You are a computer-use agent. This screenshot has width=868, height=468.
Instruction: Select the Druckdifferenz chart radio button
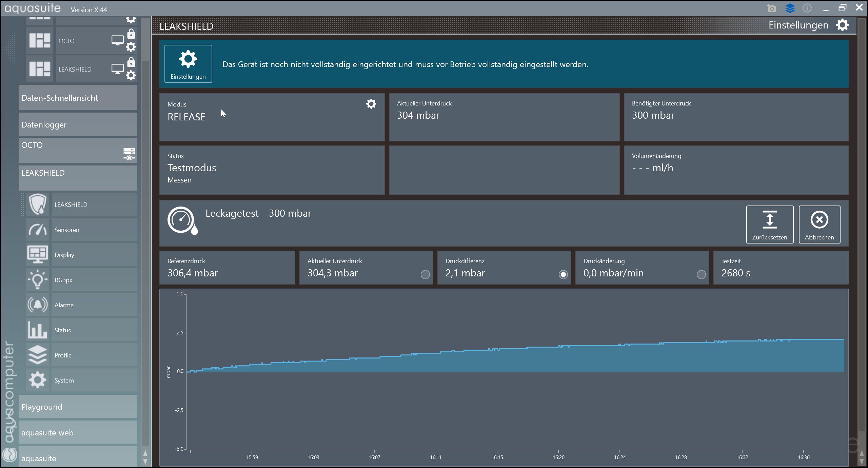pos(563,274)
